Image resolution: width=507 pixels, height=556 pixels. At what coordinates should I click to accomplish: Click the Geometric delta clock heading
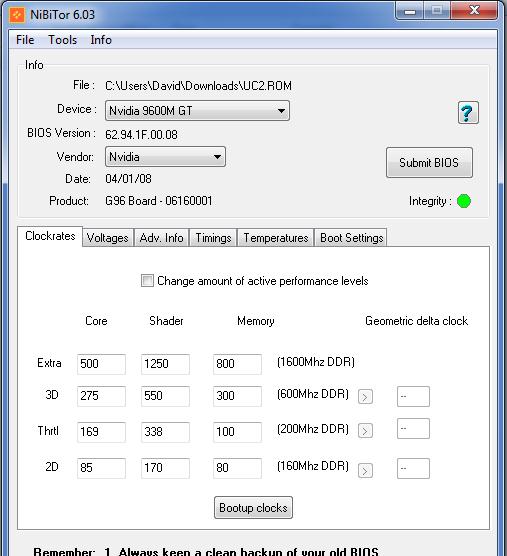click(417, 321)
